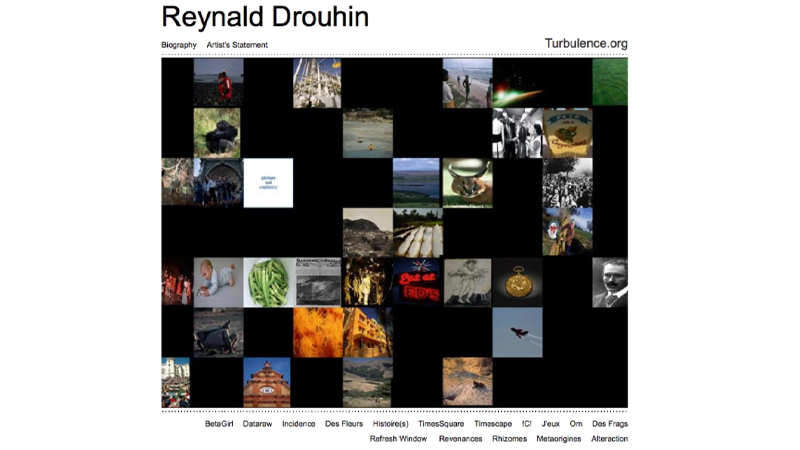Select the people fishing on beach thumbnail
800x450 pixels.
[467, 83]
